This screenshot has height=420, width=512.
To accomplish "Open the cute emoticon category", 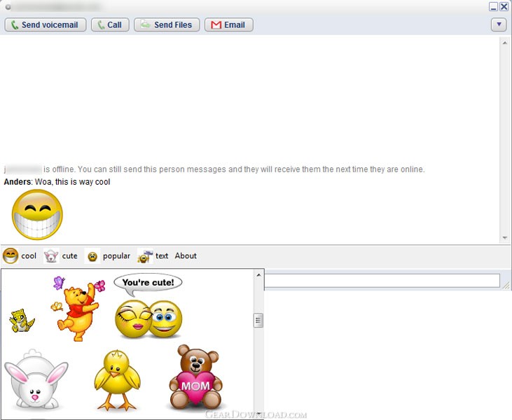I will (x=52, y=256).
